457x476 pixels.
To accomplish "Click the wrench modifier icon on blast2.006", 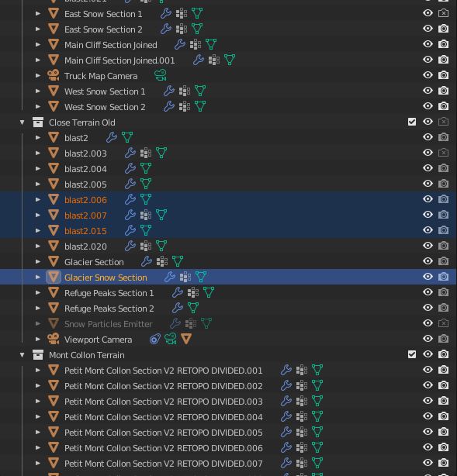I will click(130, 199).
